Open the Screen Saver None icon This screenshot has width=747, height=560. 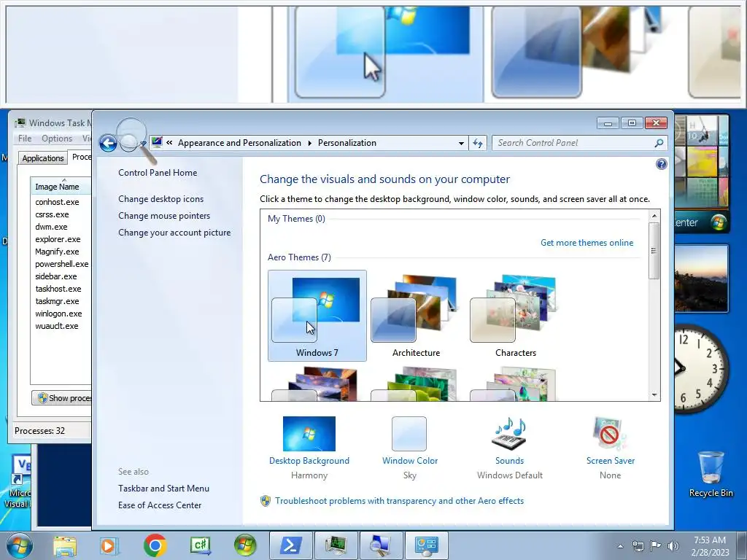pos(610,434)
